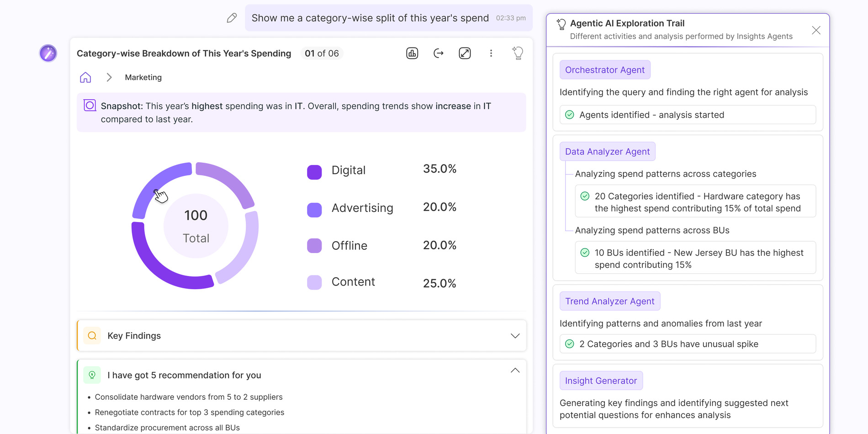
Task: Click the share/export arrow icon
Action: (439, 53)
